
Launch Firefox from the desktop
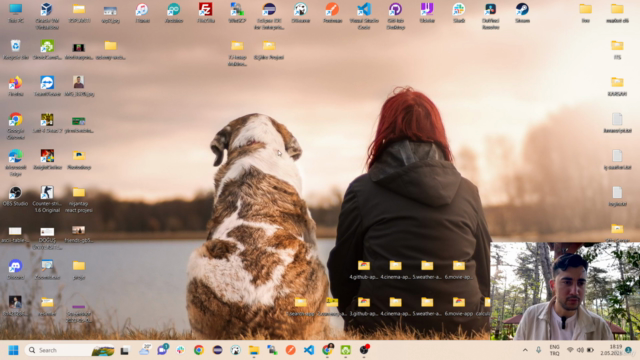[16, 86]
